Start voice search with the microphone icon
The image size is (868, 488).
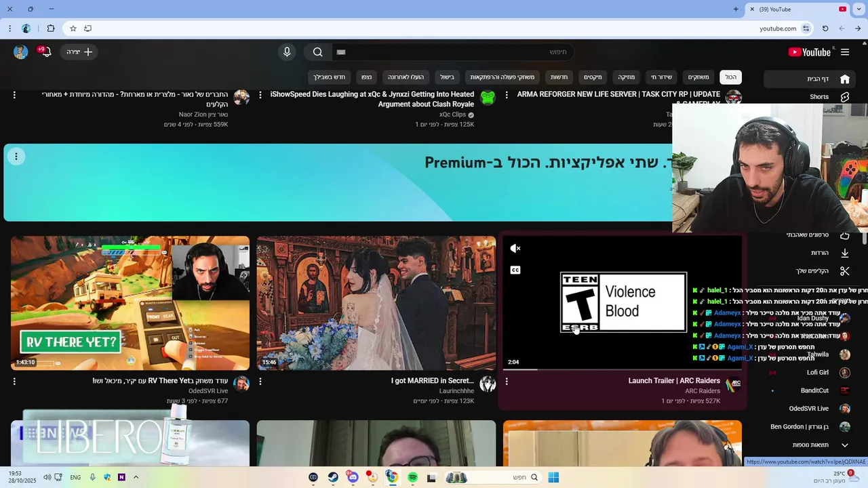pos(287,52)
